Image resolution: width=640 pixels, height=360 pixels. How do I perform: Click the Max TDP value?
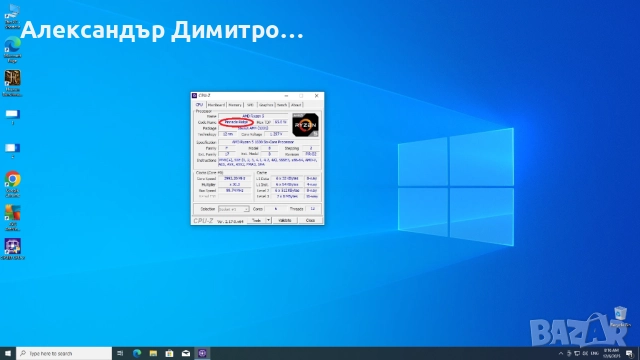point(280,122)
